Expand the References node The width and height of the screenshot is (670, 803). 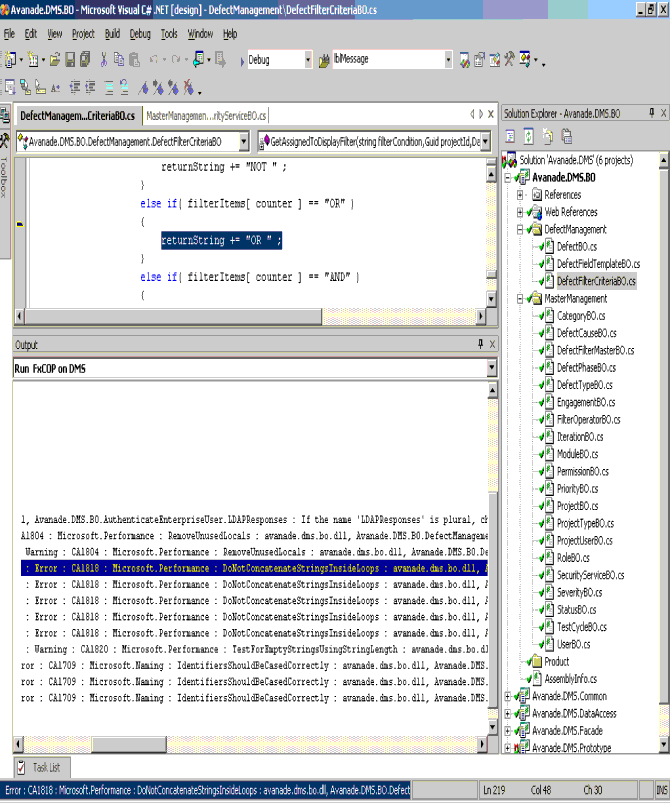[520, 195]
